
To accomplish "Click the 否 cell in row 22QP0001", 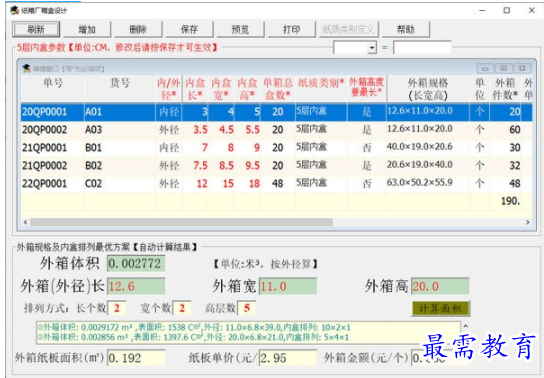I will pos(367,183).
